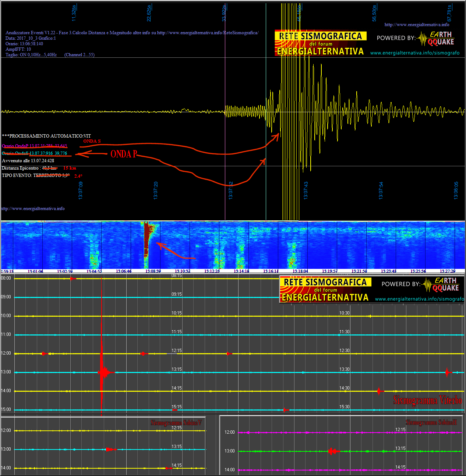Click the spectrogram '13:23:43' time label
Screen dimensions: 466x476
(x=389, y=271)
